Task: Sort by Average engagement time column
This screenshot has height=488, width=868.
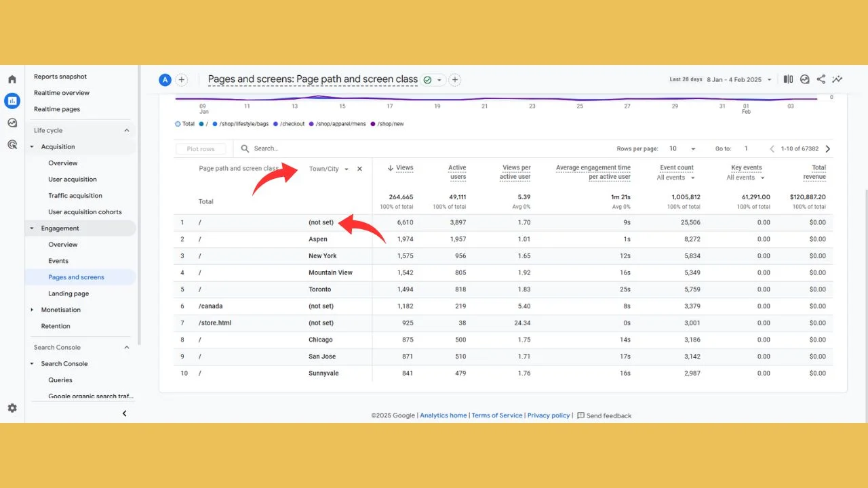Action: pyautogui.click(x=593, y=172)
